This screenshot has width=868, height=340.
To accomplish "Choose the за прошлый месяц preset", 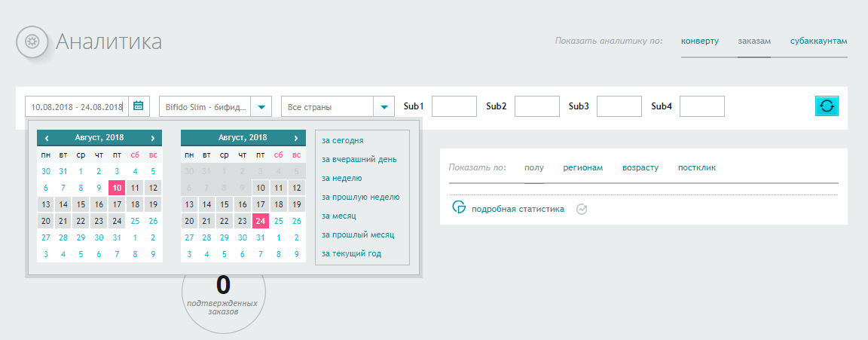I will click(358, 234).
